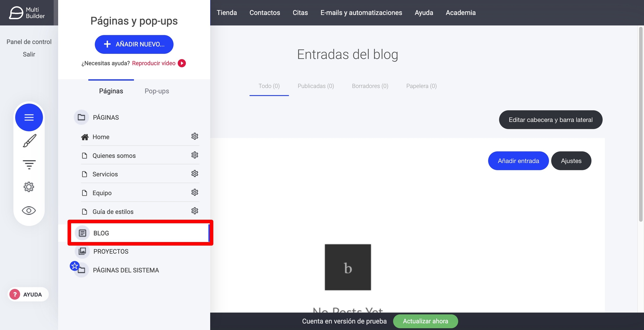Switch to the Pop-ups tab
The width and height of the screenshot is (644, 330).
coord(157,91)
